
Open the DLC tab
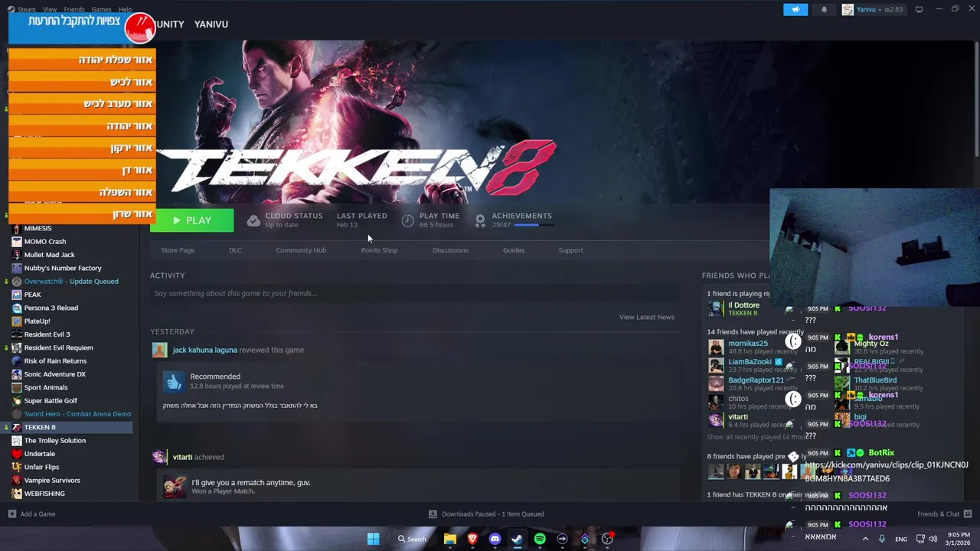click(x=235, y=250)
